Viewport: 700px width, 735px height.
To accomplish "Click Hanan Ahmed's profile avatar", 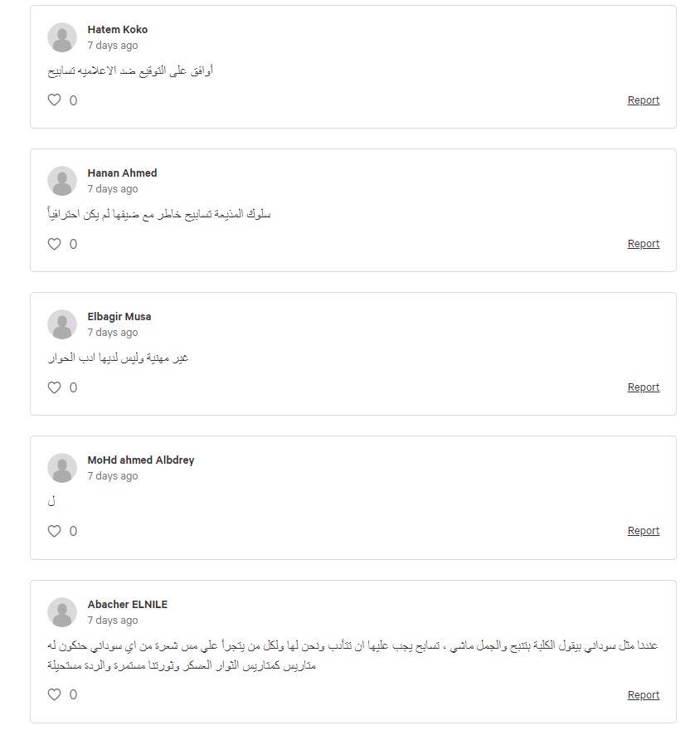I will (x=62, y=181).
